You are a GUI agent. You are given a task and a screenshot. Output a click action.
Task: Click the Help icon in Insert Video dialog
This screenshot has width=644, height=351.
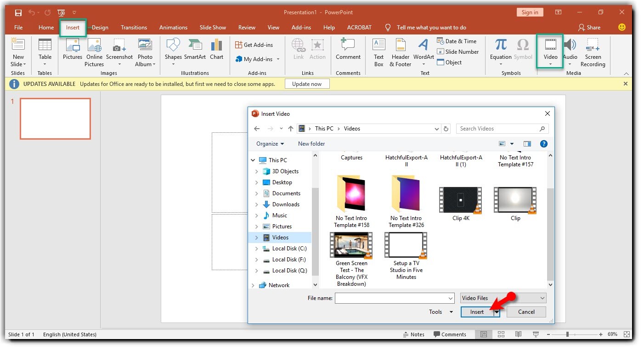543,144
